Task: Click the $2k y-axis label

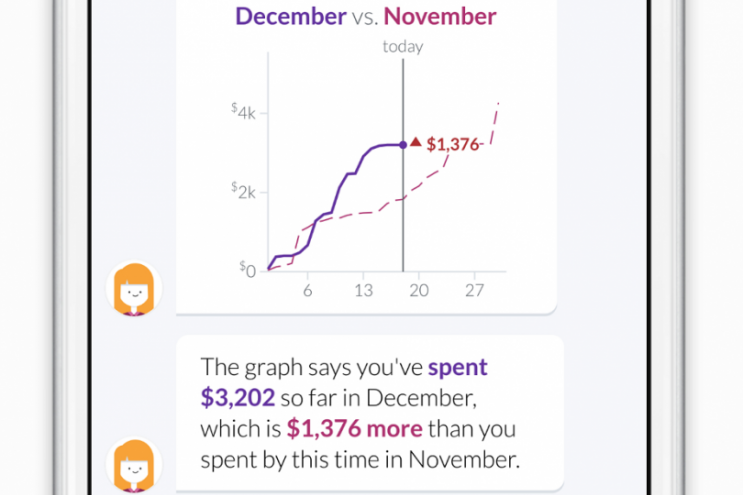Action: 244,191
